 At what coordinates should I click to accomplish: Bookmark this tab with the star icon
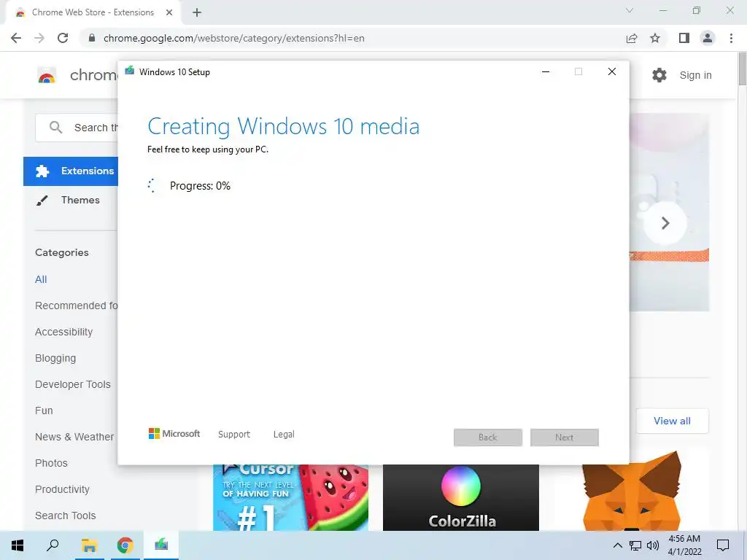(x=655, y=38)
